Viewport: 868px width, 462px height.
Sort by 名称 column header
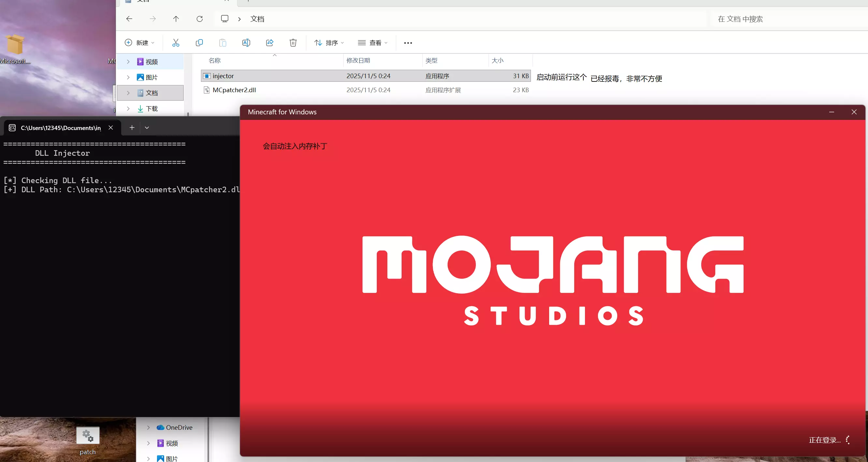214,60
